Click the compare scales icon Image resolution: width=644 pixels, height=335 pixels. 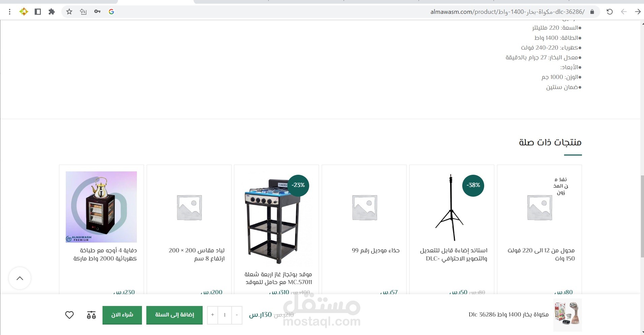pos(91,315)
